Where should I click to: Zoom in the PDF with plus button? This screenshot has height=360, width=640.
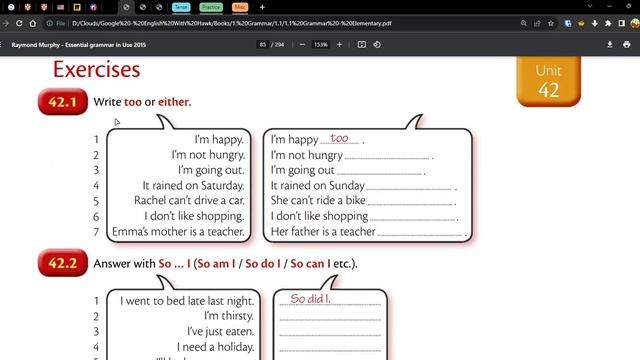point(339,44)
